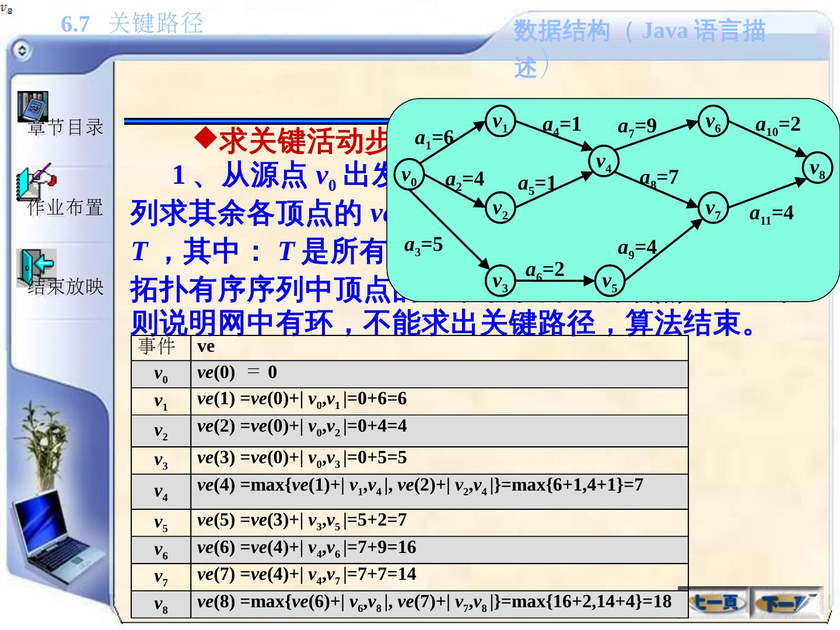Click the 作业布置 notebook and pen icon
Viewport: 840px width, 630px height.
pos(36,183)
